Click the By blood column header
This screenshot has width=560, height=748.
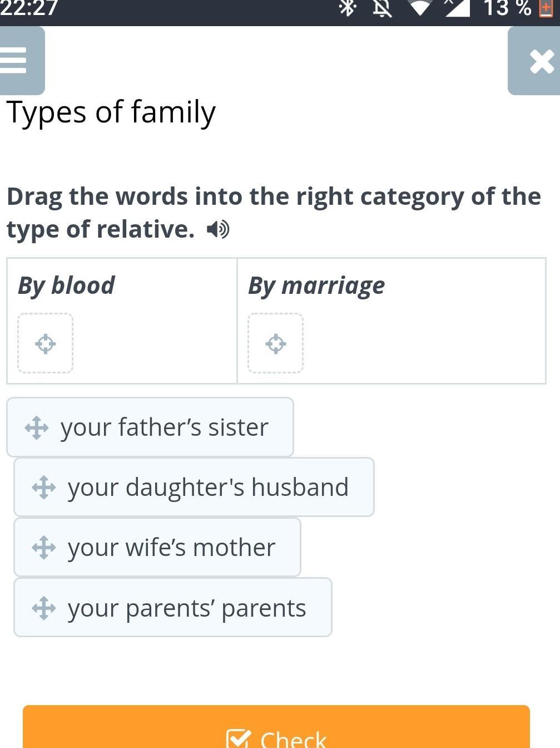point(66,286)
